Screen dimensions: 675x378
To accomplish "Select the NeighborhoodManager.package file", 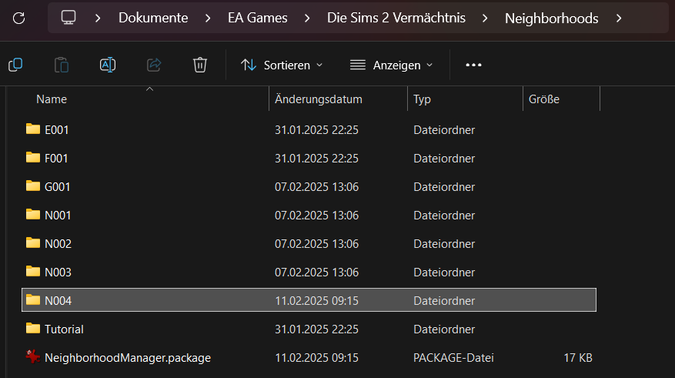I will coord(309,358).
